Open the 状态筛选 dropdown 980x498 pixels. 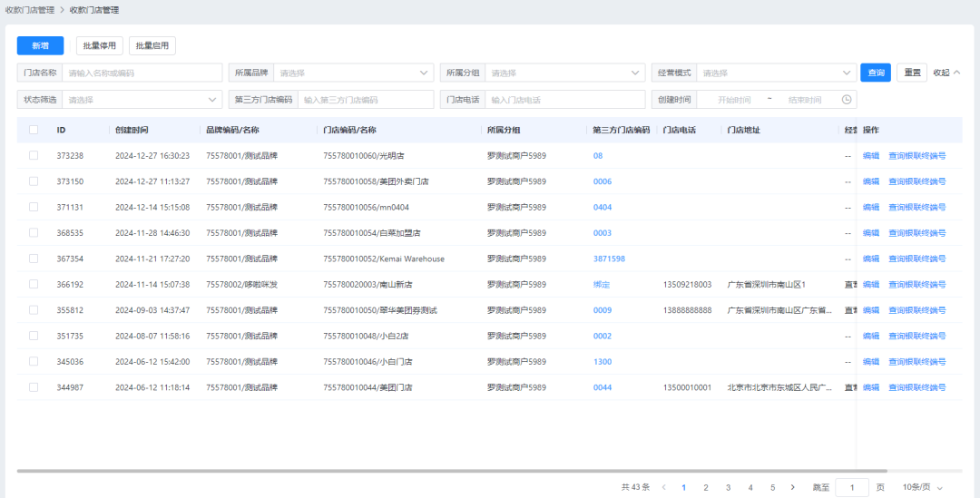pyautogui.click(x=142, y=100)
